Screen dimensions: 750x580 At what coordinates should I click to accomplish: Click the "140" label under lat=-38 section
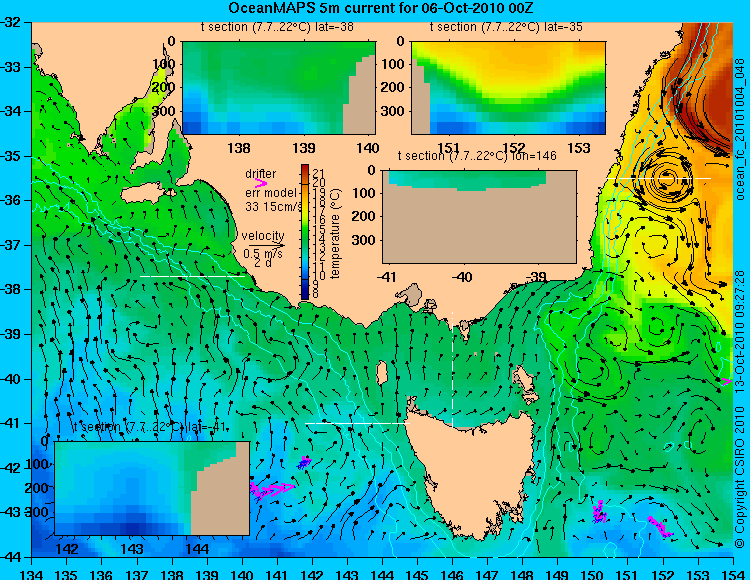coord(368,148)
